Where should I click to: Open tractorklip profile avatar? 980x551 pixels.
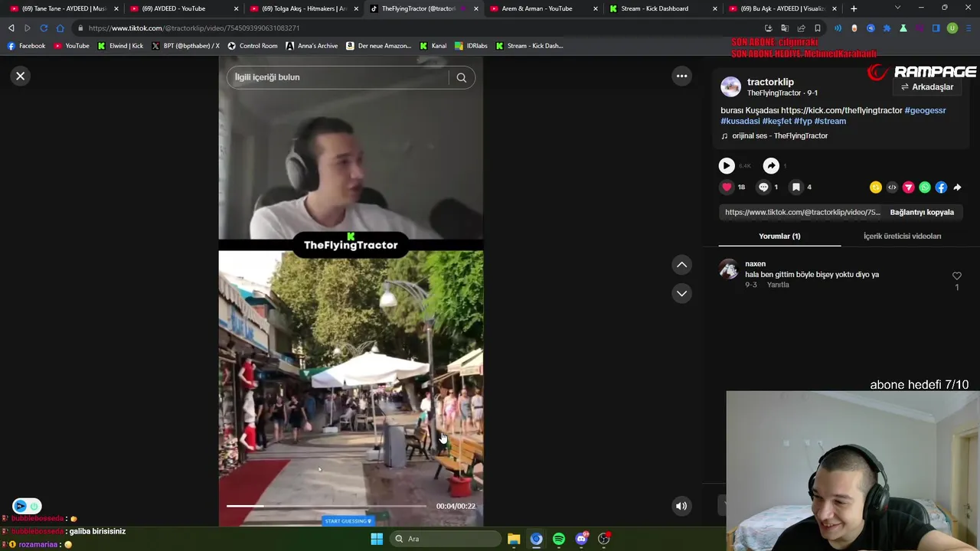tap(730, 86)
